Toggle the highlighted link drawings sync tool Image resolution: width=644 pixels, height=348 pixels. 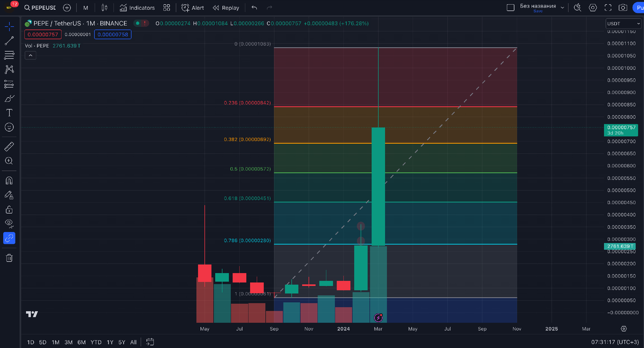click(x=9, y=238)
